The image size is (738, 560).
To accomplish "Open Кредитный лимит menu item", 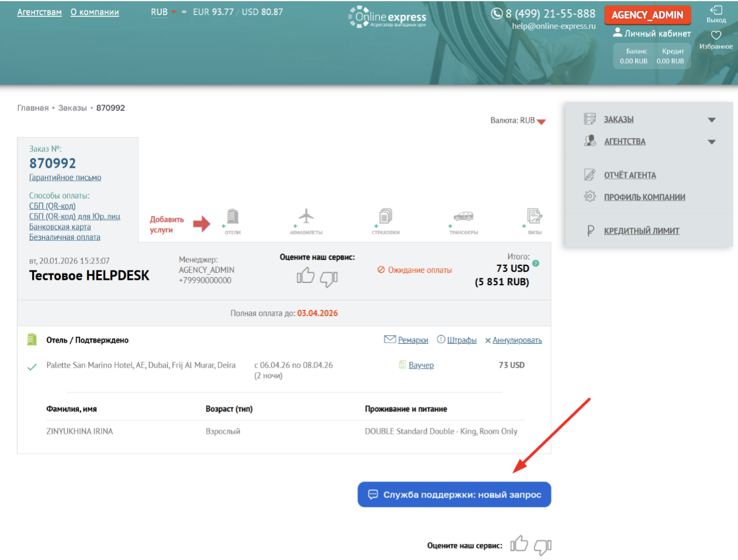I will 641,231.
